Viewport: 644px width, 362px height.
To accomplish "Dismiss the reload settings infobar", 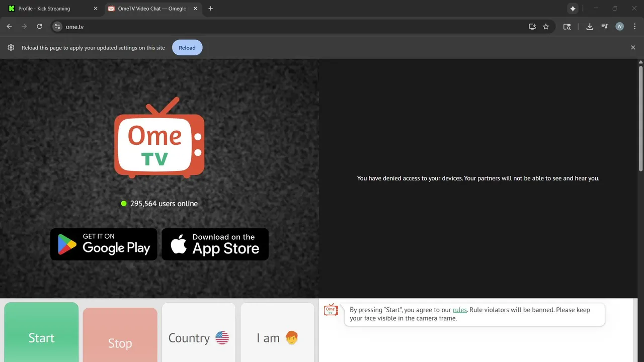I will pyautogui.click(x=633, y=48).
